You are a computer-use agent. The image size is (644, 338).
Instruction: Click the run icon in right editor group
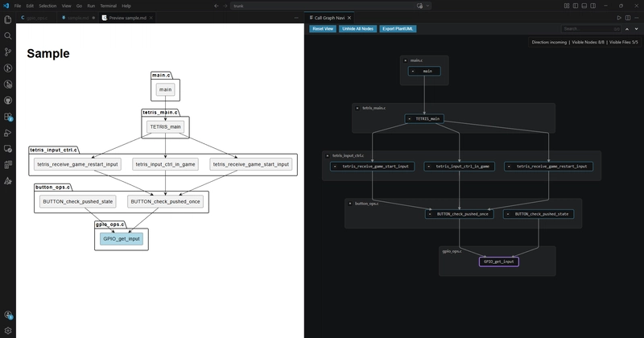619,18
